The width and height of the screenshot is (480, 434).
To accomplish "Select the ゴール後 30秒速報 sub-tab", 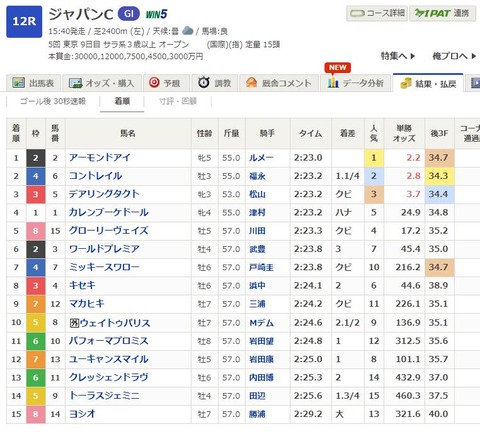I will [x=53, y=101].
